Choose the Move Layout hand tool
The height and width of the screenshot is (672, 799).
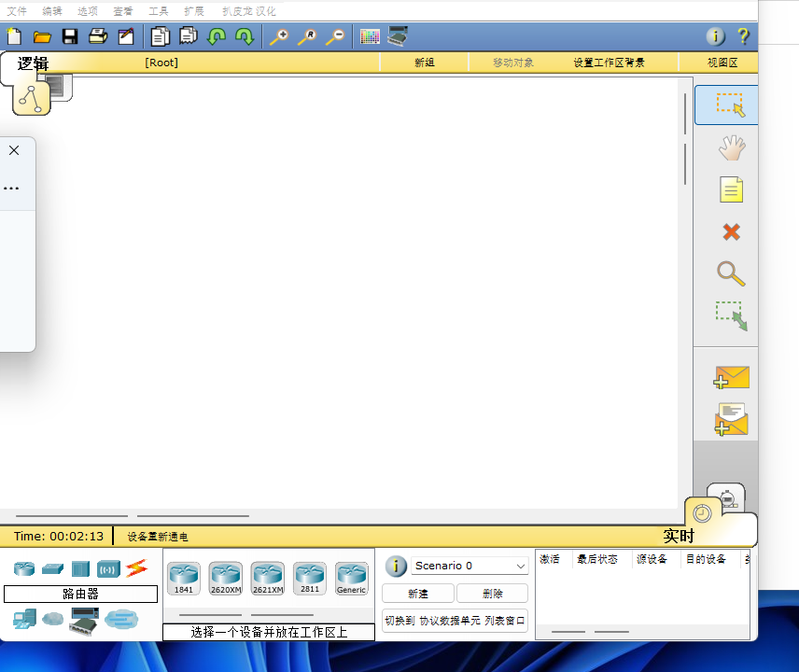[x=732, y=147]
